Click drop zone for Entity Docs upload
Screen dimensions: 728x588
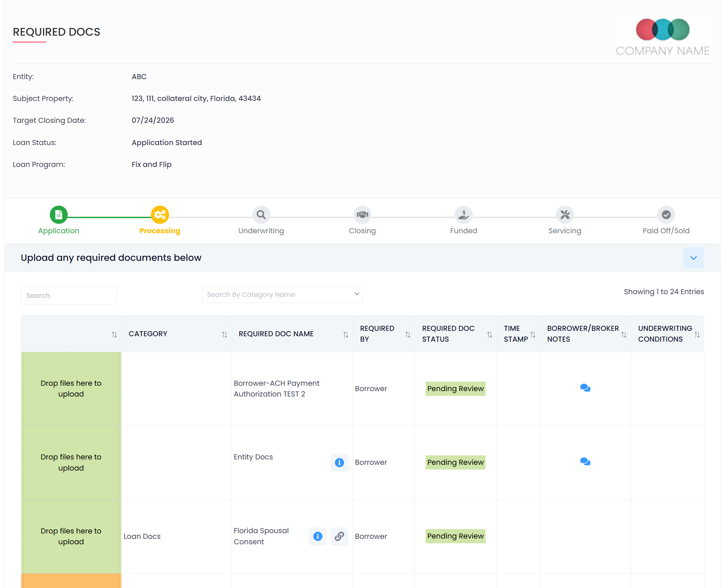71,462
